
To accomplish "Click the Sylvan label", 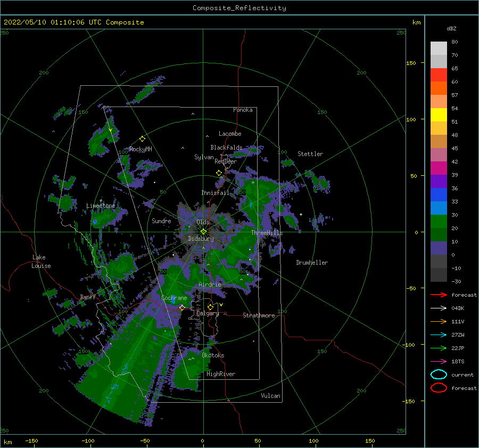I will [204, 157].
